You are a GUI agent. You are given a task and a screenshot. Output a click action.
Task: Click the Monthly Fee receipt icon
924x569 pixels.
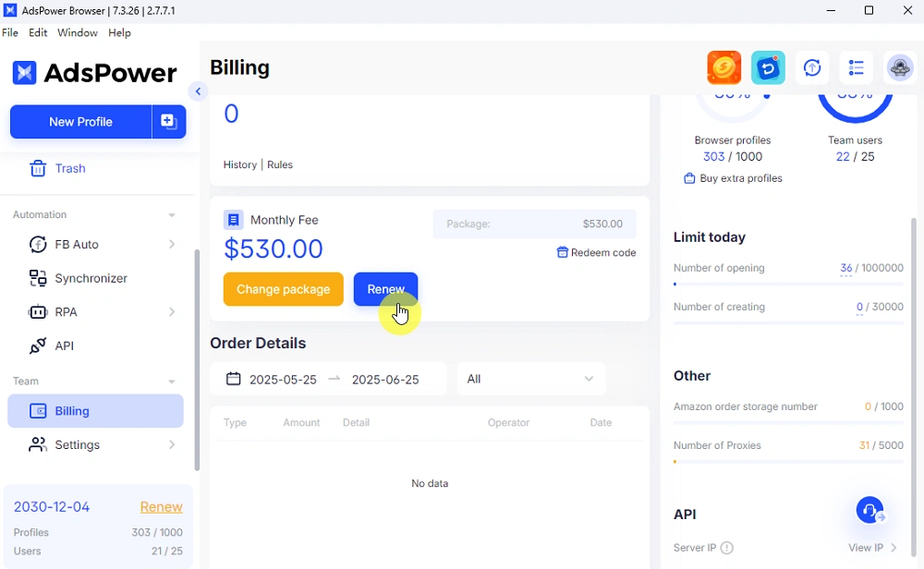click(234, 220)
